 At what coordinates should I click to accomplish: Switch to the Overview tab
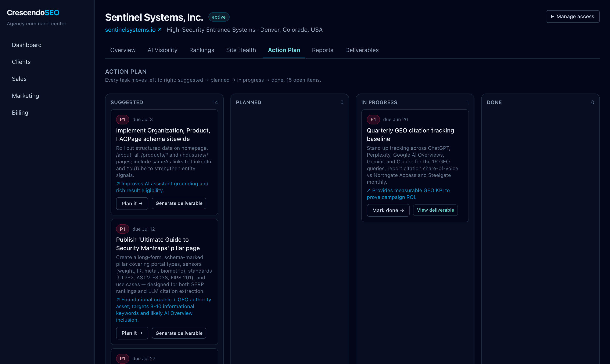123,50
